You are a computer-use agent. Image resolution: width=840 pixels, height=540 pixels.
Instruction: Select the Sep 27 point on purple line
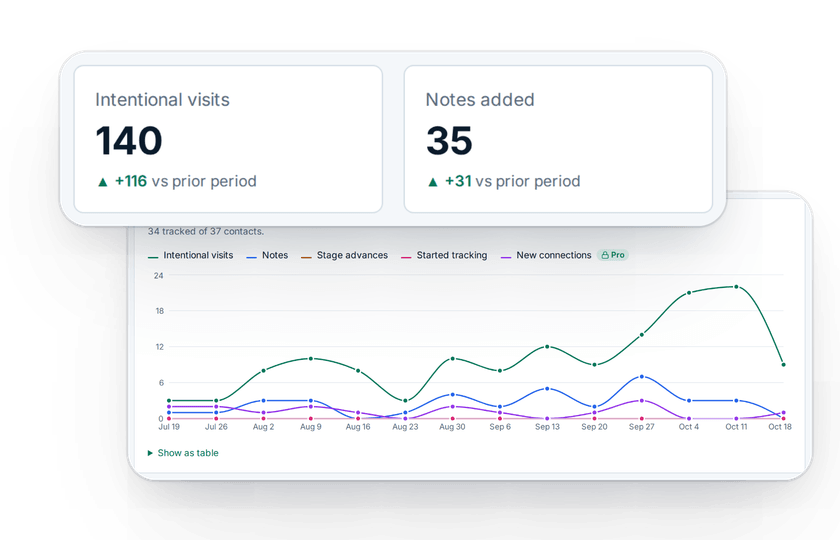(642, 401)
